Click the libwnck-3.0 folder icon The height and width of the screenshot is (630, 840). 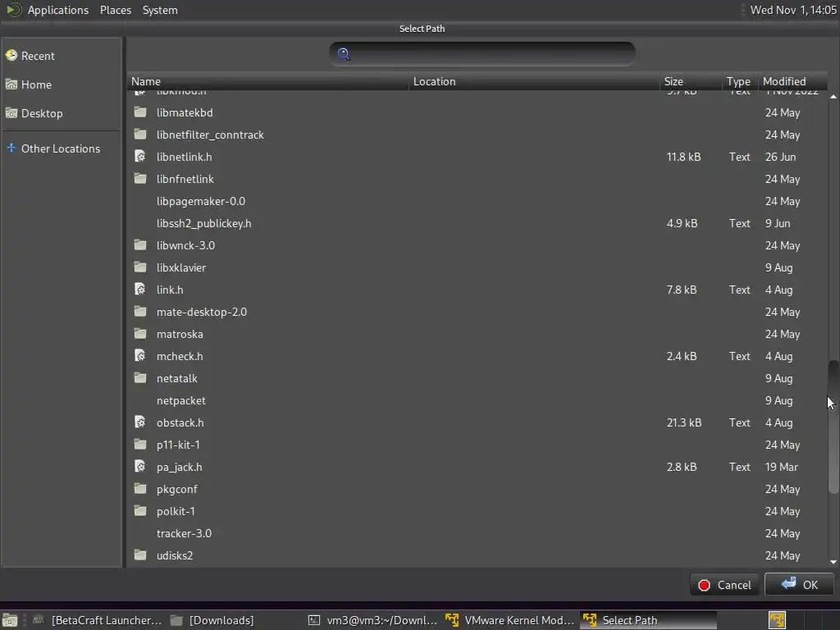[140, 244]
